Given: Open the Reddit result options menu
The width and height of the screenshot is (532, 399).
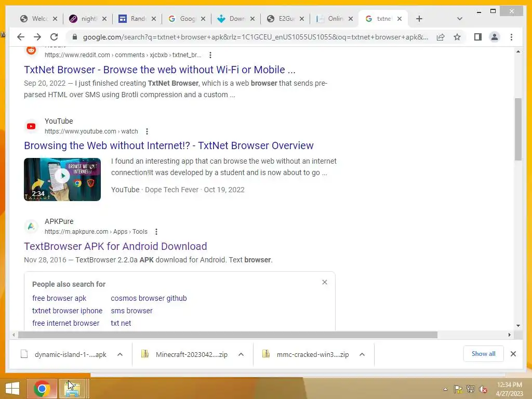Looking at the screenshot, I should click(x=210, y=55).
